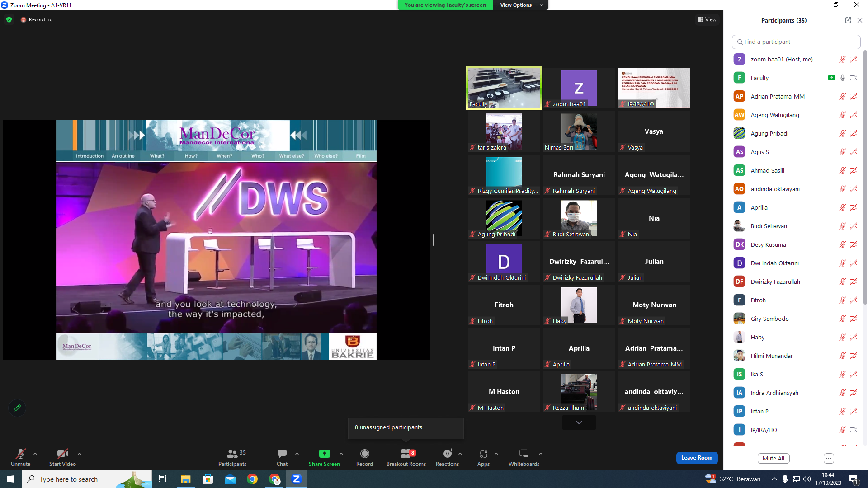Expand video options arrow next to Start Video
The height and width of the screenshot is (488, 868).
coord(80,454)
